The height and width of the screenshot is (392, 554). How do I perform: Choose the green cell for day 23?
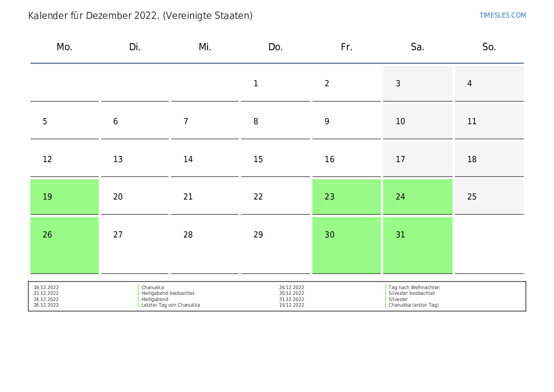click(346, 197)
